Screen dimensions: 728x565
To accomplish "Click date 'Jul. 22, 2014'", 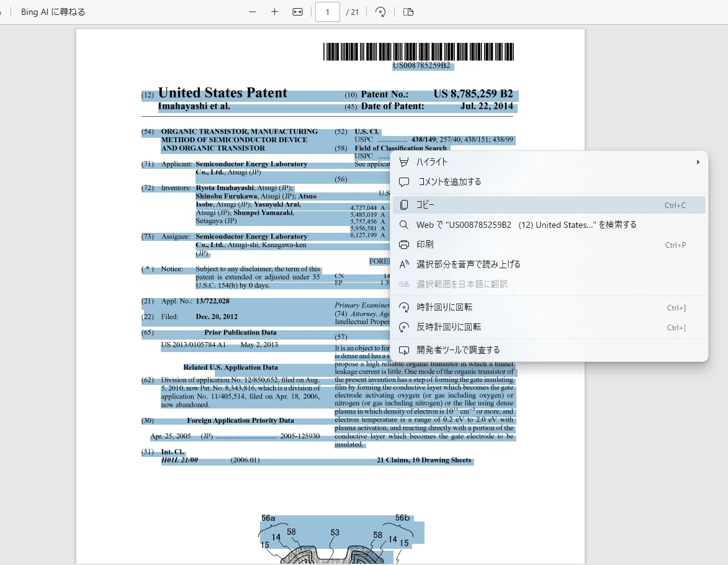I will [x=487, y=106].
